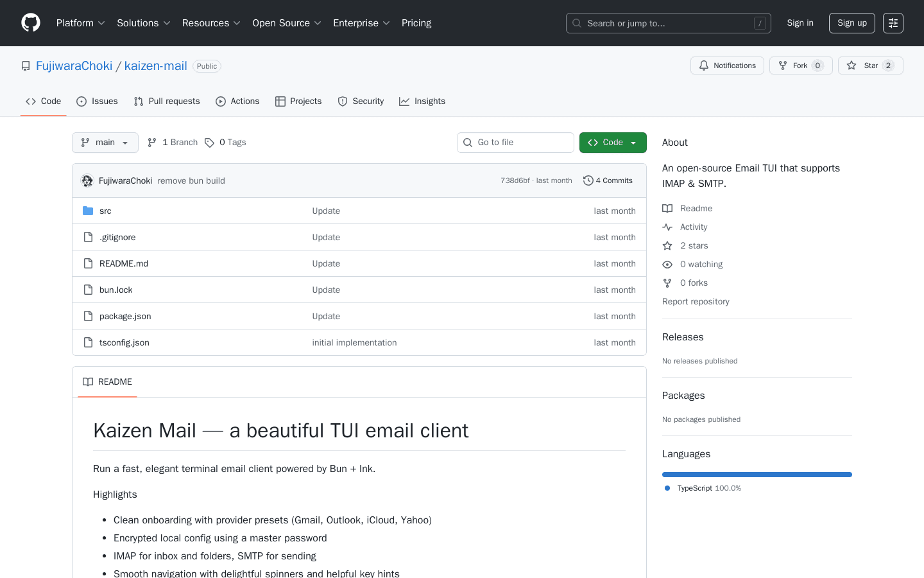Open the Solutions menu in the top navigation
Viewport: 924px width, 578px height.
point(143,22)
